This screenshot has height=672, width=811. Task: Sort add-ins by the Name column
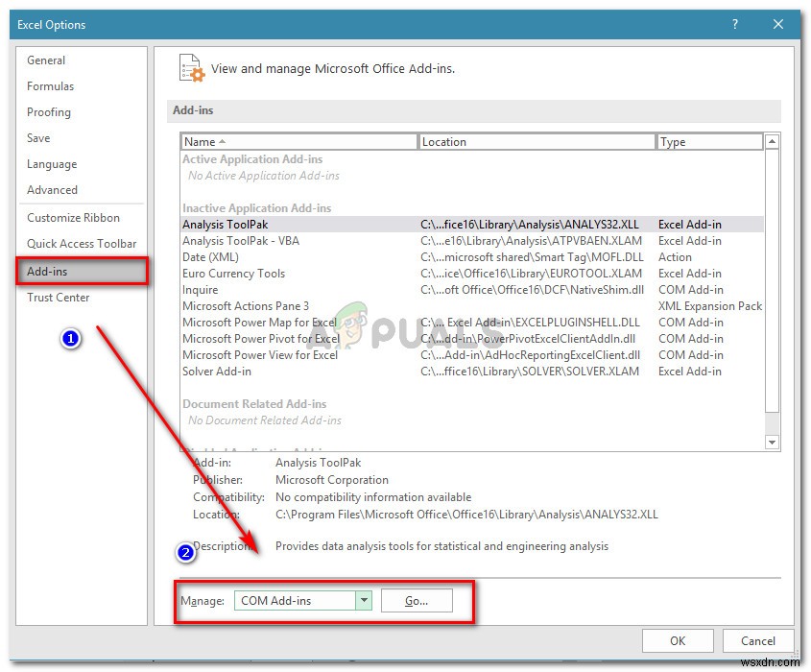click(x=204, y=141)
